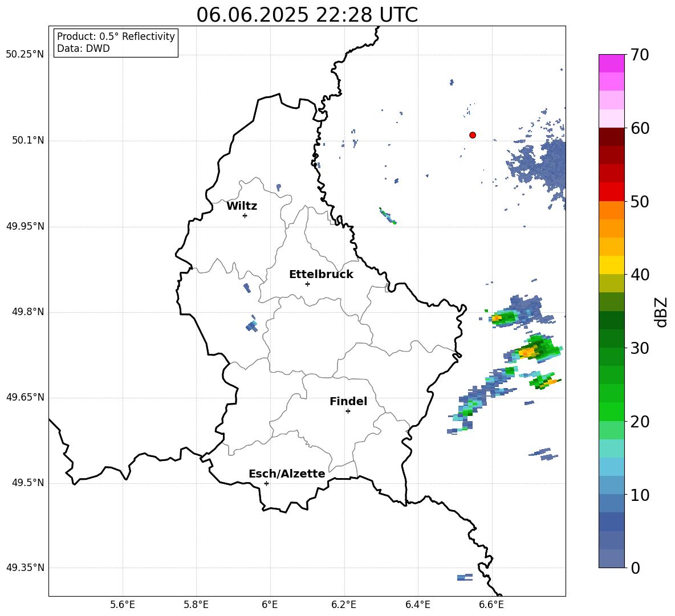Click the small echo at map bottom near 49.35°N
This screenshot has width=675, height=616.
(x=465, y=577)
